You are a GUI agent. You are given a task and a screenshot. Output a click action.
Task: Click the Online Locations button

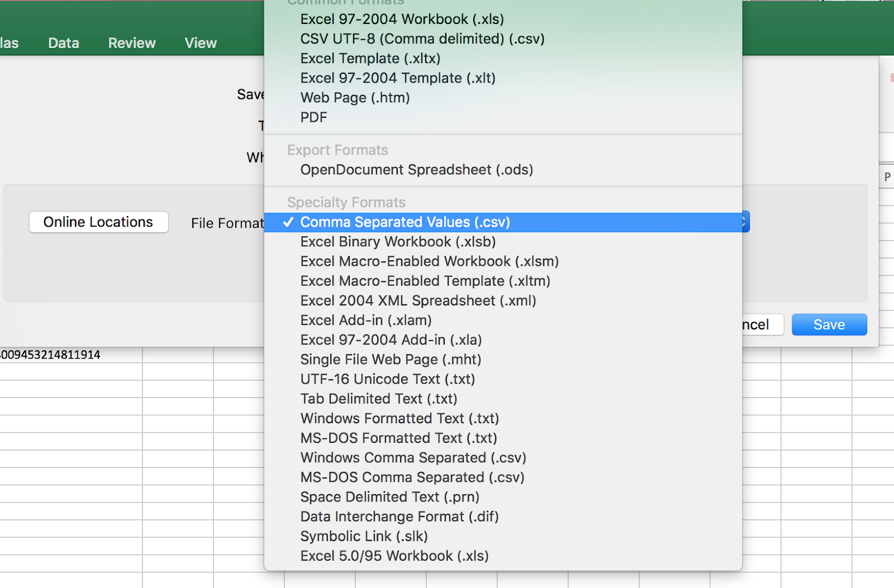click(x=98, y=222)
